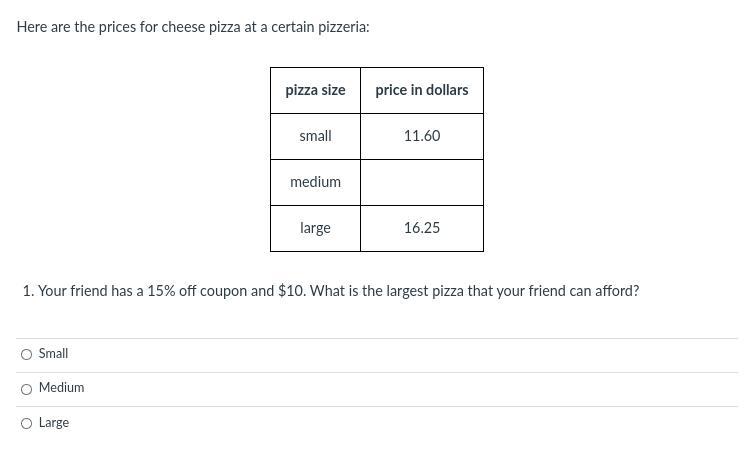Click the 'medium' cell in the table

coord(315,182)
